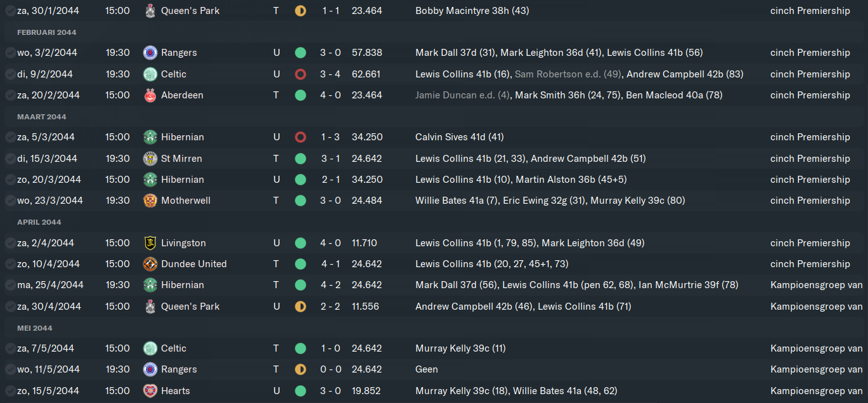
Task: Toggle the check circle for 5/3/2044 match
Action: point(10,137)
